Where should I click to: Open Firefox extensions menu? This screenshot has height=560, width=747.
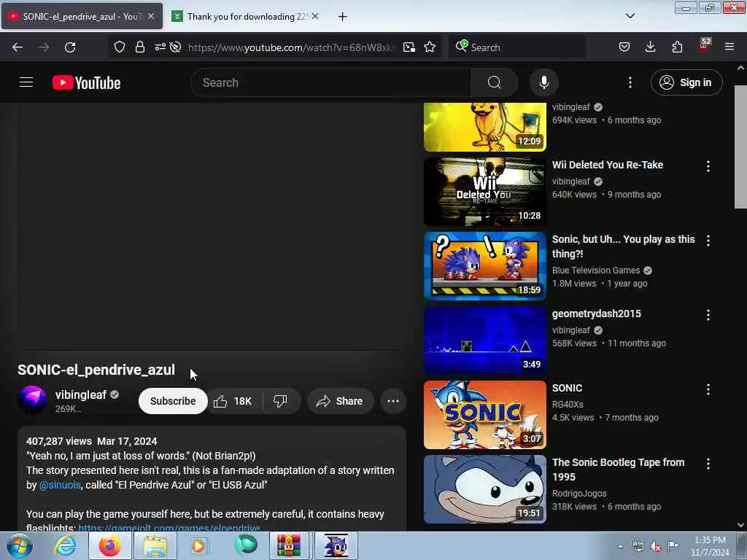677,47
